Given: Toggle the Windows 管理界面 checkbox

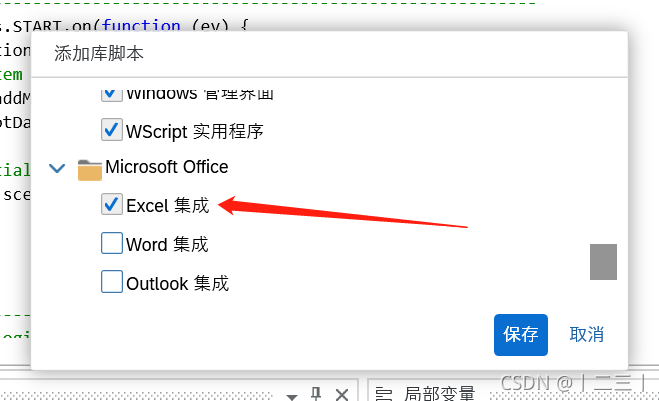Looking at the screenshot, I should click(x=112, y=94).
